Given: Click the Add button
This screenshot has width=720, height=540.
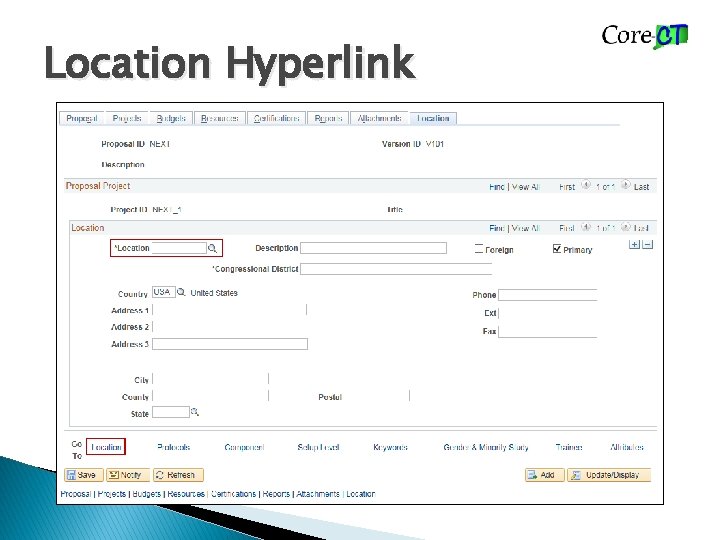Looking at the screenshot, I should 544,475.
